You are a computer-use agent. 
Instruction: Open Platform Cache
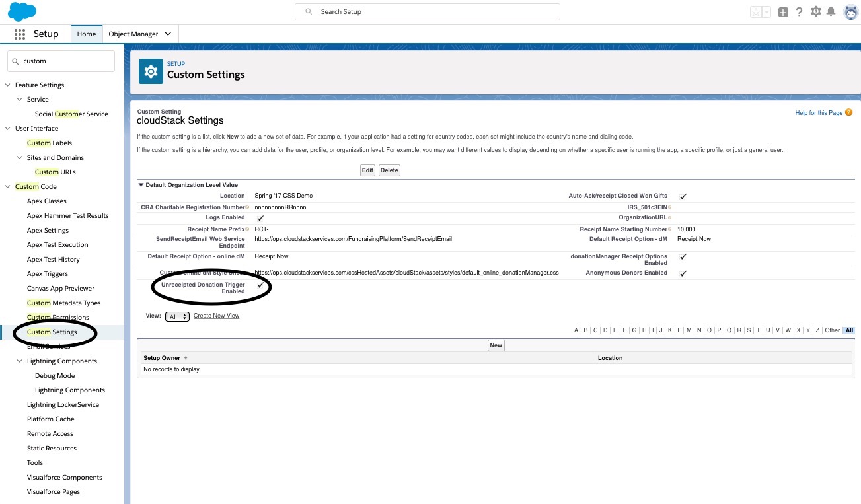click(51, 419)
